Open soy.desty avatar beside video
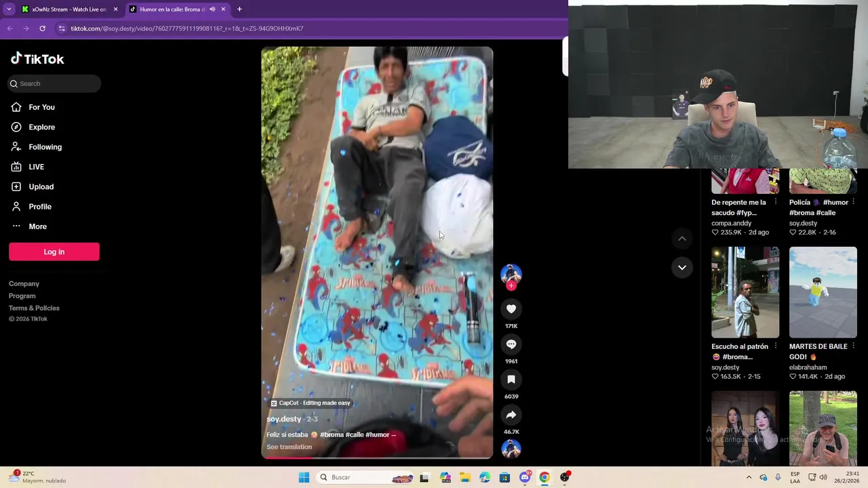 511,274
